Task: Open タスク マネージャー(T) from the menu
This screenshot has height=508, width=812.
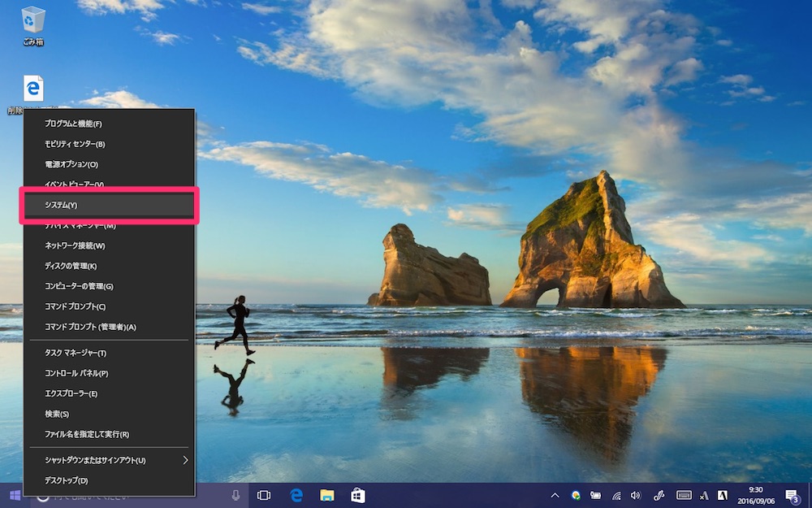Action: point(110,353)
